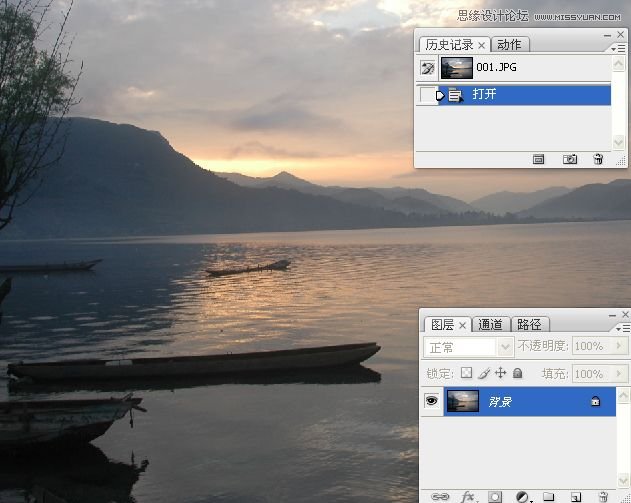Click Layers panel scroll up arrow
This screenshot has height=503, width=631.
point(623,395)
